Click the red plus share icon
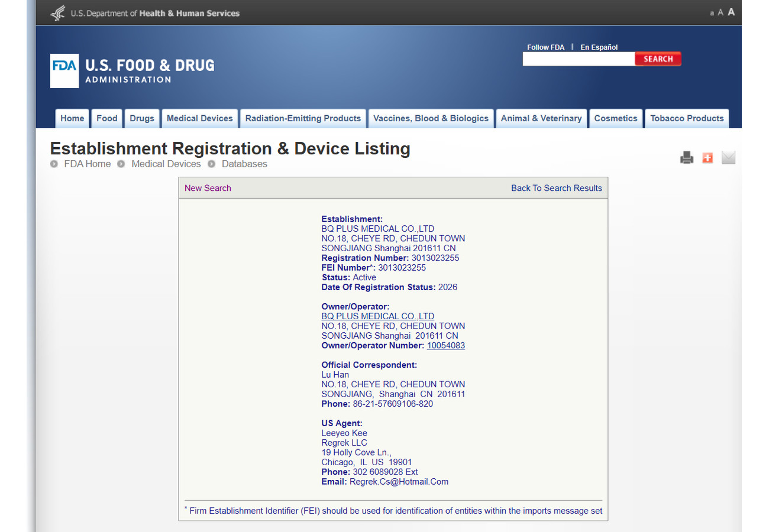This screenshot has width=769, height=532. point(707,158)
